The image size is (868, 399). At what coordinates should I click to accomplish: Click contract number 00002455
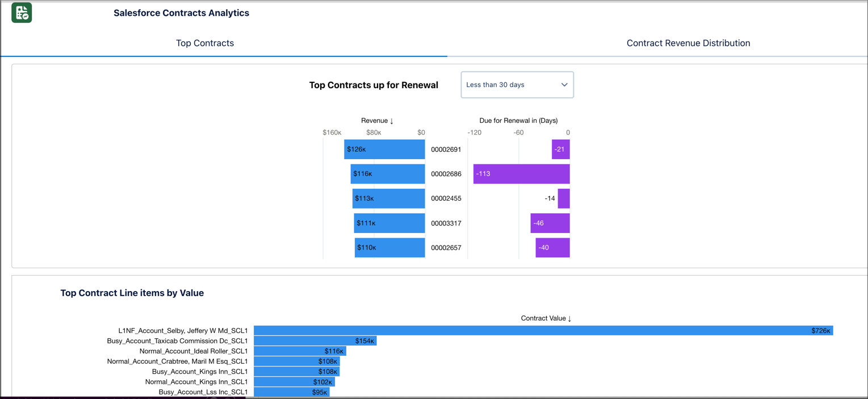click(x=446, y=198)
